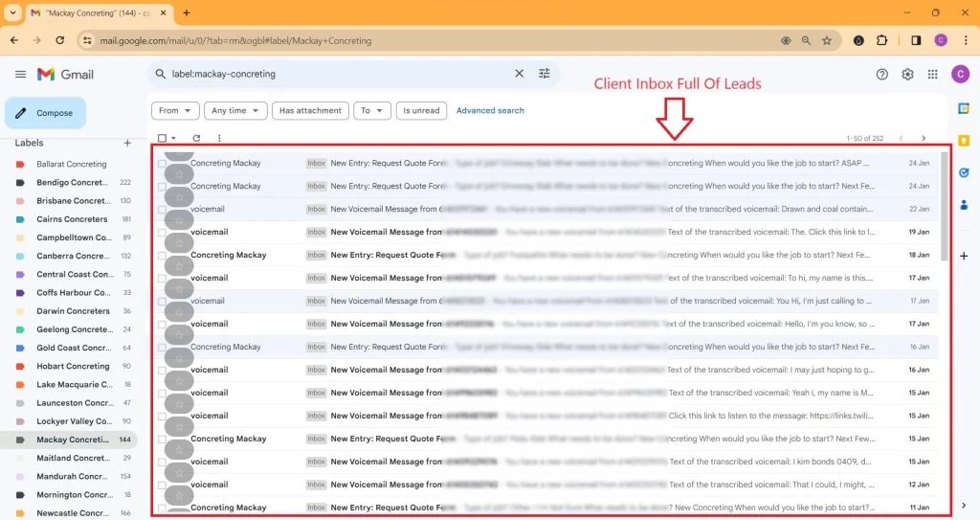This screenshot has width=980, height=520.
Task: Open the Gold Coast Concreters label
Action: point(73,348)
